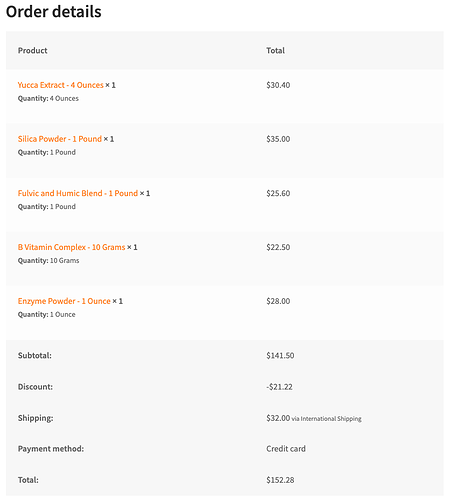Select the $25.60 Fulvic blend price
This screenshot has width=449, height=500.
click(x=278, y=193)
